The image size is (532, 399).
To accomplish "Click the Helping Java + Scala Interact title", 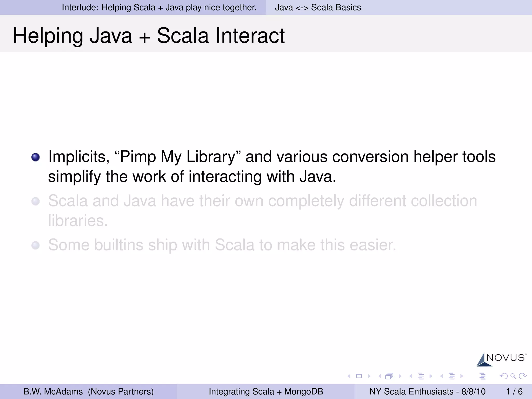I will coord(149,36).
